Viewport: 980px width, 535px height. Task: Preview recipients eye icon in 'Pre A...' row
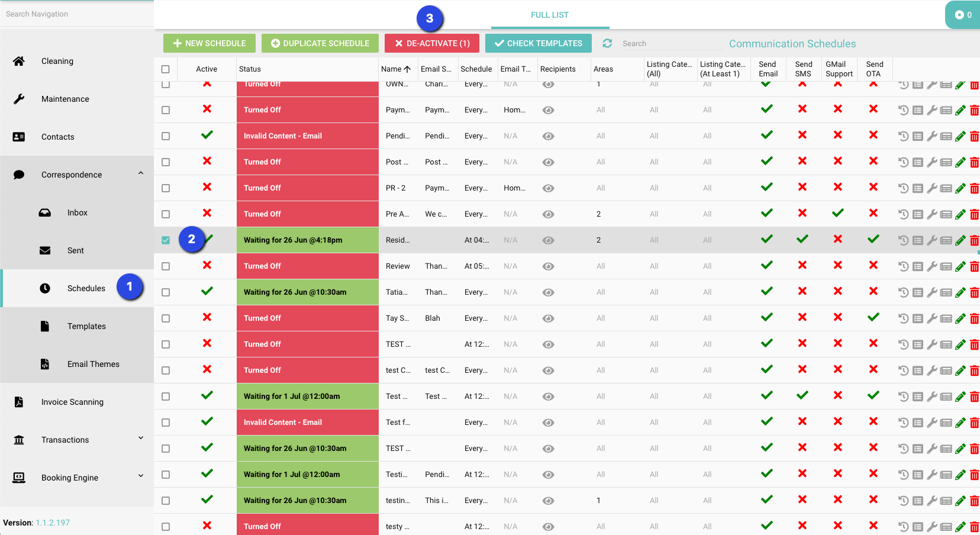(x=549, y=214)
